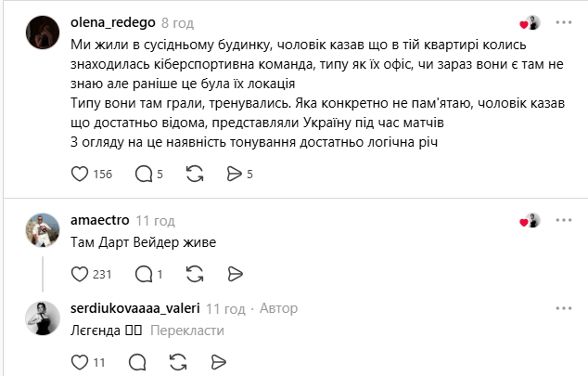View amaectro's profile picture
The width and height of the screenshot is (588, 376).
pos(45,228)
